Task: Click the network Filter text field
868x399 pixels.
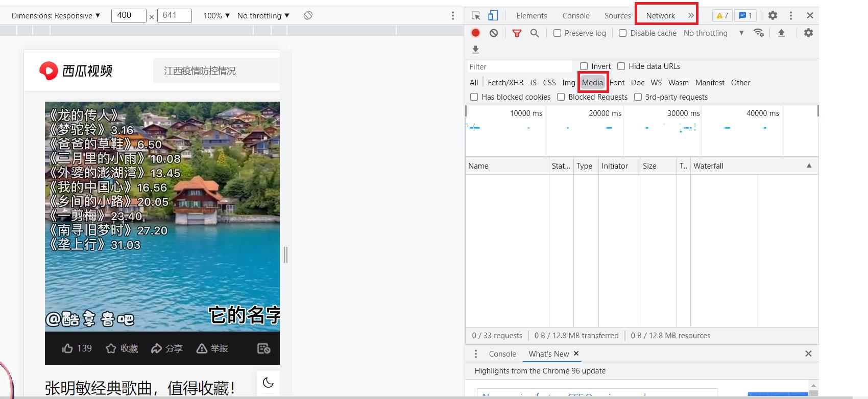Action: pyautogui.click(x=519, y=66)
